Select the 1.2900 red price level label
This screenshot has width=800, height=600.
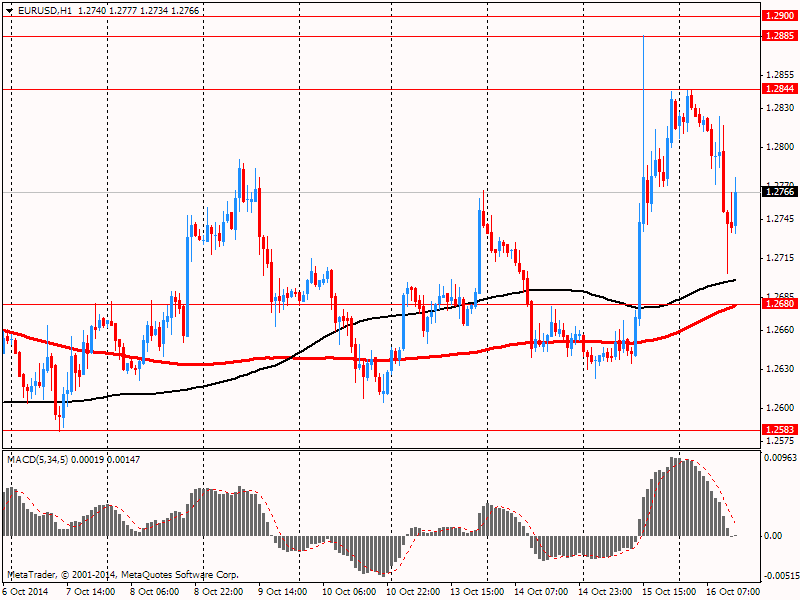[x=780, y=16]
